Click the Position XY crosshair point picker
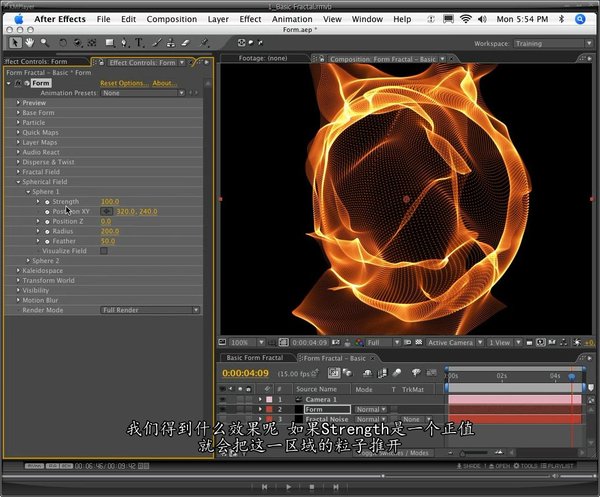600x497 pixels. (x=107, y=211)
